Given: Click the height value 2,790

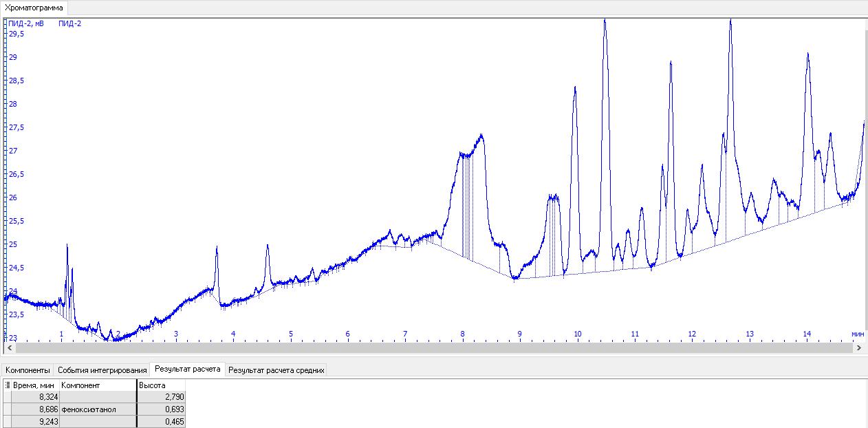Looking at the screenshot, I should pyautogui.click(x=160, y=397).
